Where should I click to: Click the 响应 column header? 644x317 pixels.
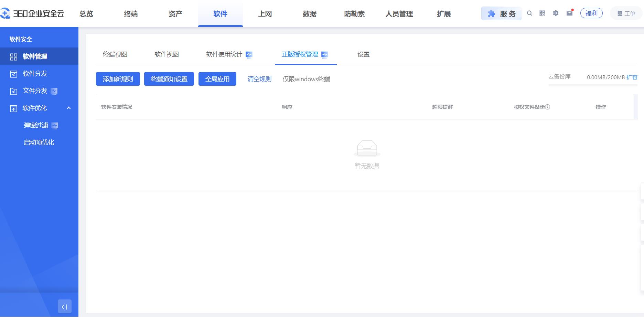click(287, 107)
